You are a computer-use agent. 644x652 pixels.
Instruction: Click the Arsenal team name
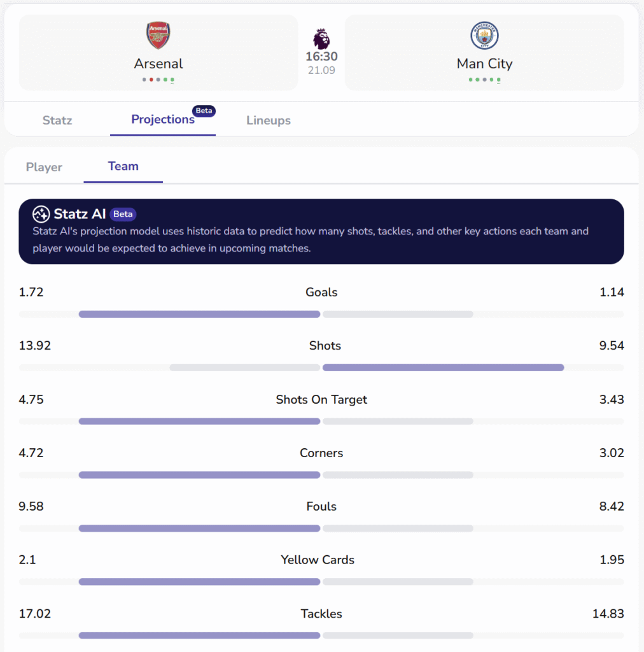tap(158, 64)
